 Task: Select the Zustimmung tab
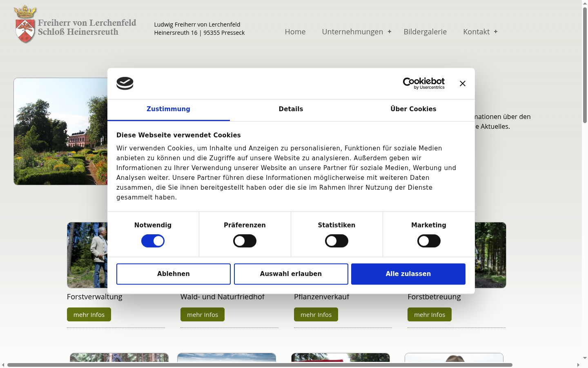click(169, 110)
